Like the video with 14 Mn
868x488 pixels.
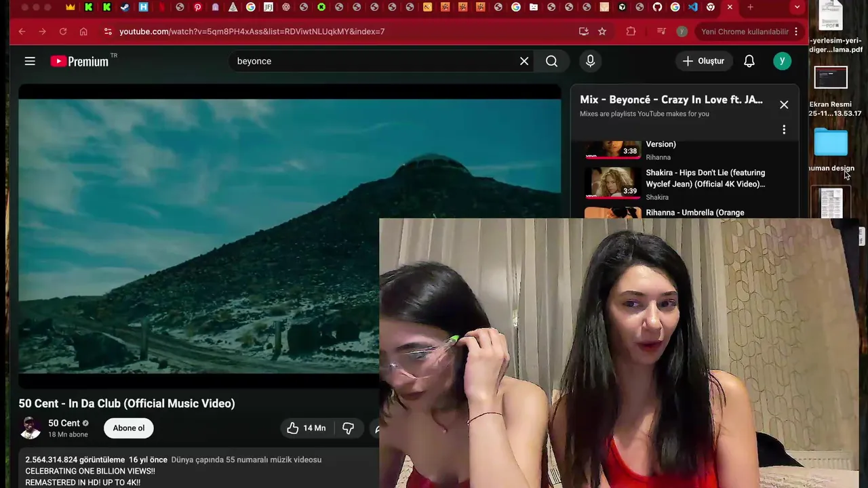click(x=306, y=428)
